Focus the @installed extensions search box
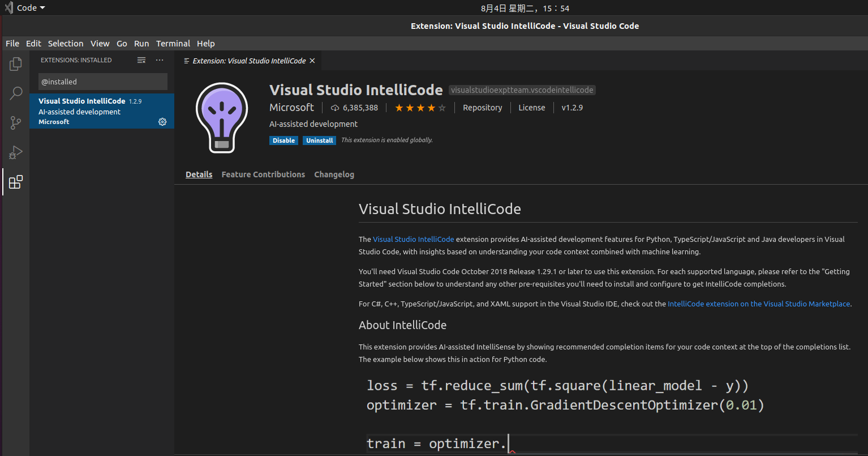Image resolution: width=868 pixels, height=456 pixels. coord(103,82)
